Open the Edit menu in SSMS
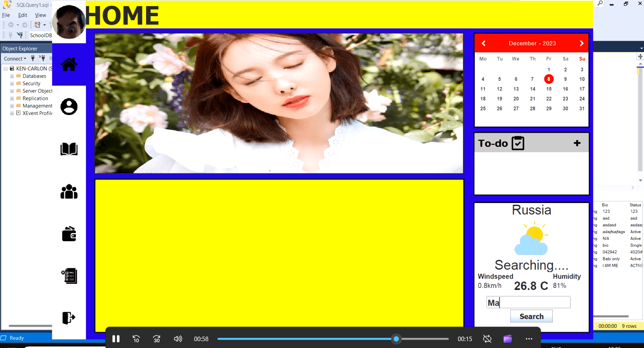Screen dimensions: 644x348 (x=23, y=15)
